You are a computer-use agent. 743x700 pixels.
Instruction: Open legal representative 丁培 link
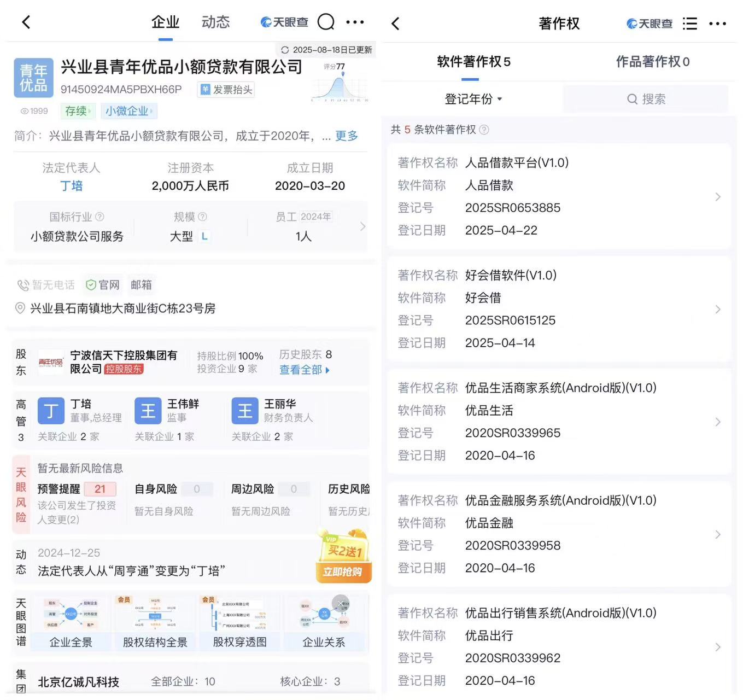71,185
